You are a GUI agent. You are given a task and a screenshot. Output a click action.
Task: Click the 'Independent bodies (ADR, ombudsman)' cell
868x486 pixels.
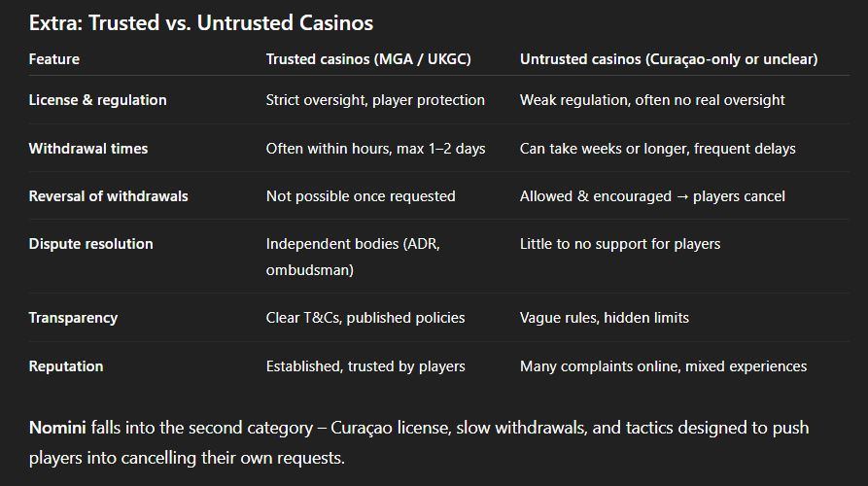coord(353,257)
